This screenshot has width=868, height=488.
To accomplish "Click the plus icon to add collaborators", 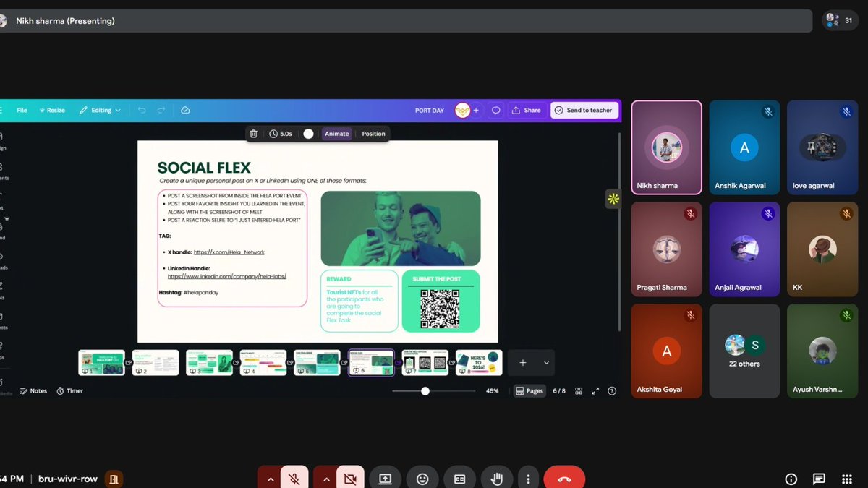I will click(x=476, y=111).
